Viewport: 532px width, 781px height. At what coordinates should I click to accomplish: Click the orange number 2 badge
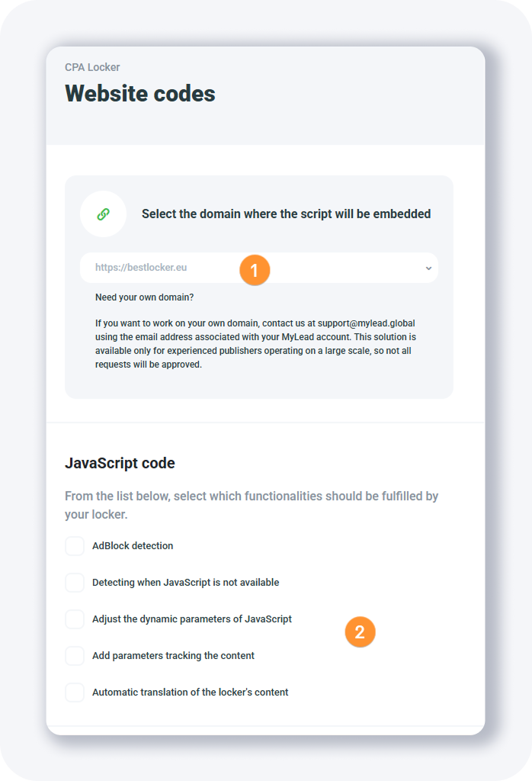pos(360,632)
